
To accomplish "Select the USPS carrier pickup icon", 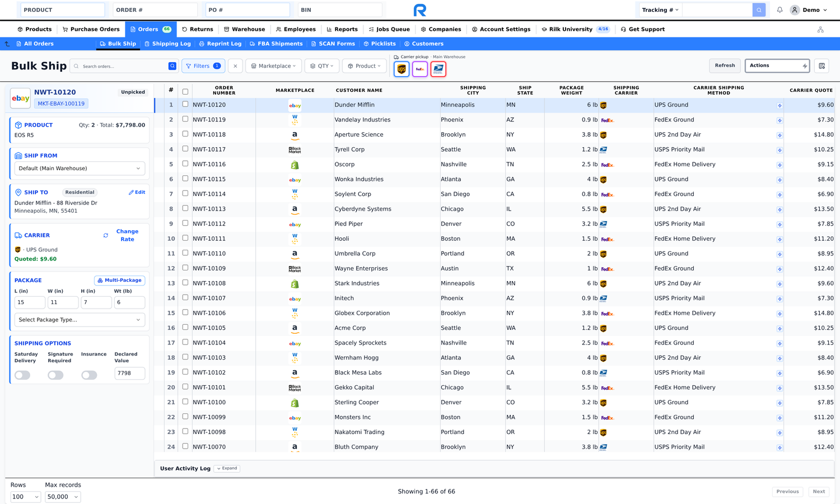I will point(438,69).
